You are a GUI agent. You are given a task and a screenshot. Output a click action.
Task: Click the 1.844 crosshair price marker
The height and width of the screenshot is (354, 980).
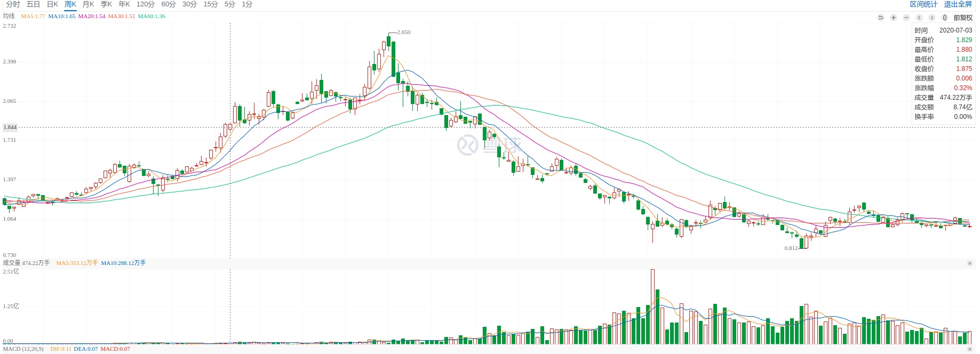click(x=10, y=127)
